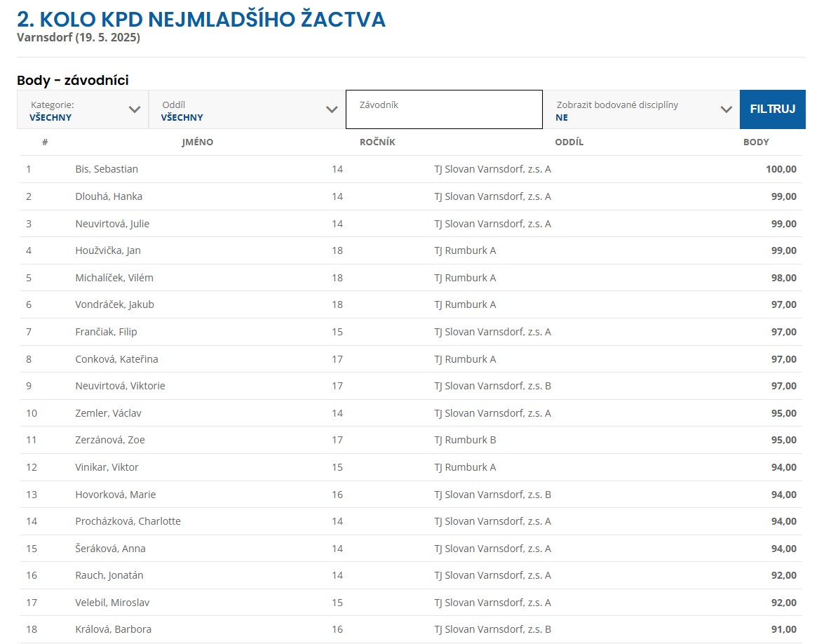The image size is (831, 644).
Task: Click TJ Rumburk A in Houžvička row
Action: click(466, 250)
